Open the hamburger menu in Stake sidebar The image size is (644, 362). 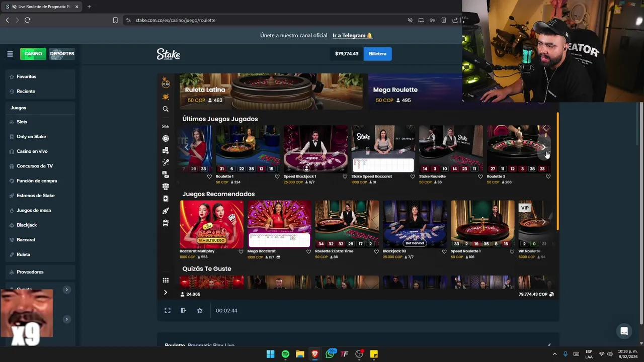click(x=10, y=54)
